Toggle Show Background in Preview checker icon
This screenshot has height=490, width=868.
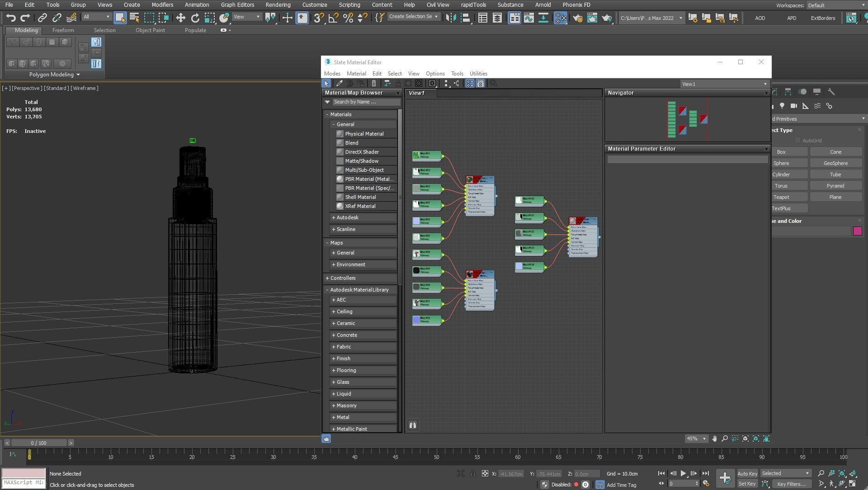coord(419,83)
